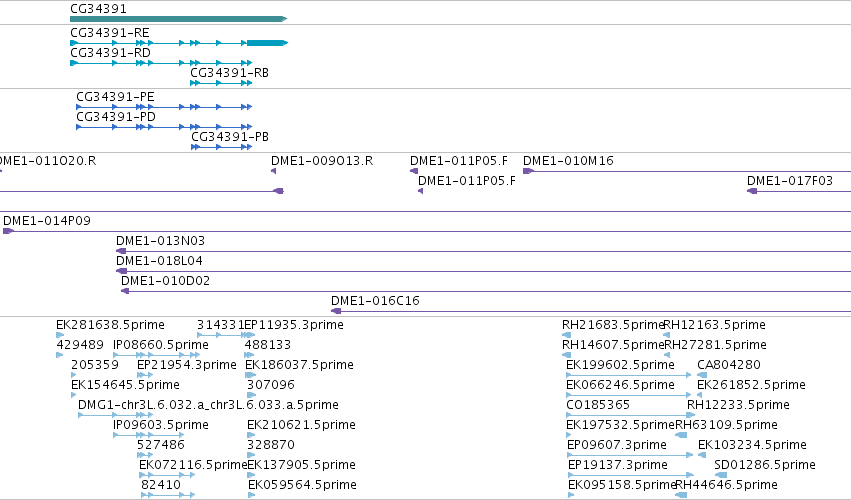
Task: Select the IP08660.5prime EST label
Action: pyautogui.click(x=161, y=345)
